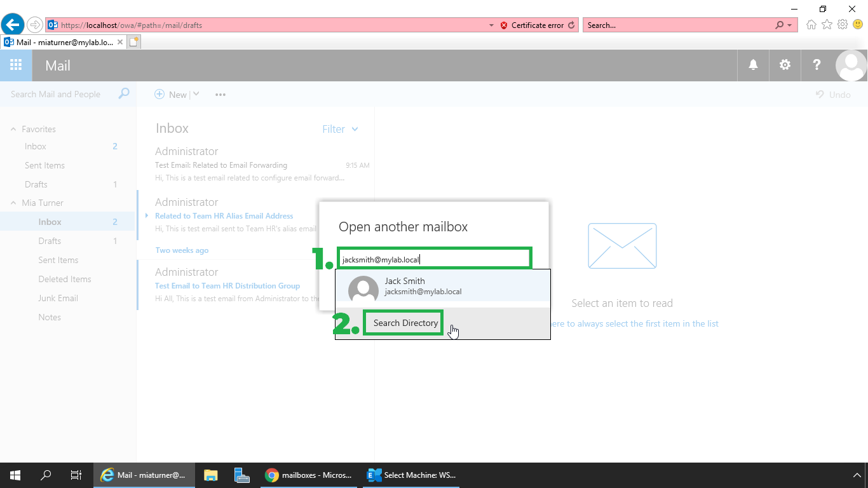Switch to Select Machine Exchange window
Screen dimensions: 868x488
pyautogui.click(x=412, y=475)
